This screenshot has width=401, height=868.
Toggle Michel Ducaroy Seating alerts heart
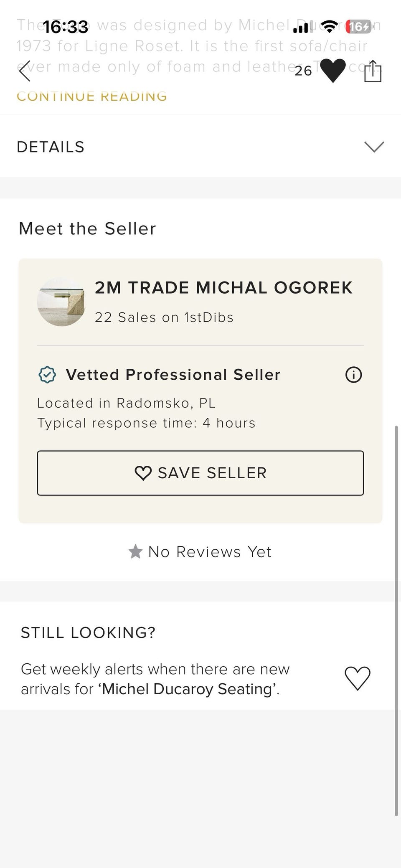(x=358, y=678)
